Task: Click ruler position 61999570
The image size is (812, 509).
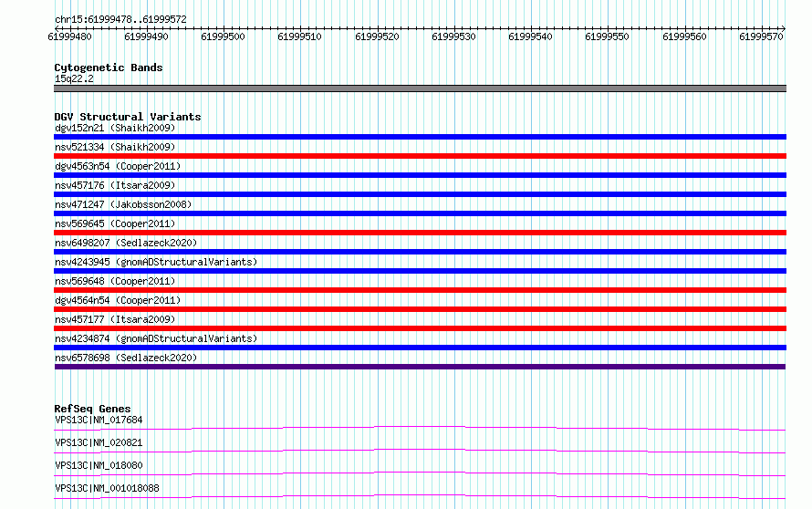Action: point(761,36)
